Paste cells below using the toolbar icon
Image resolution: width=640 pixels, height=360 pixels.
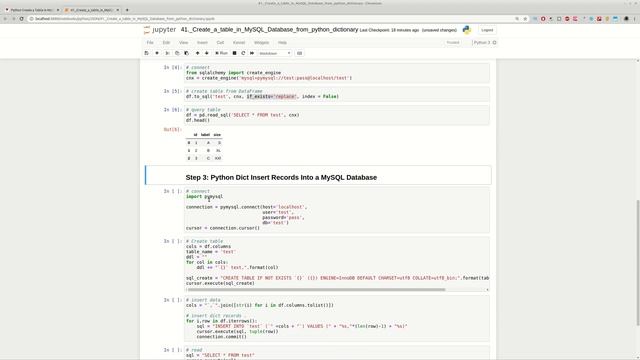click(x=187, y=53)
